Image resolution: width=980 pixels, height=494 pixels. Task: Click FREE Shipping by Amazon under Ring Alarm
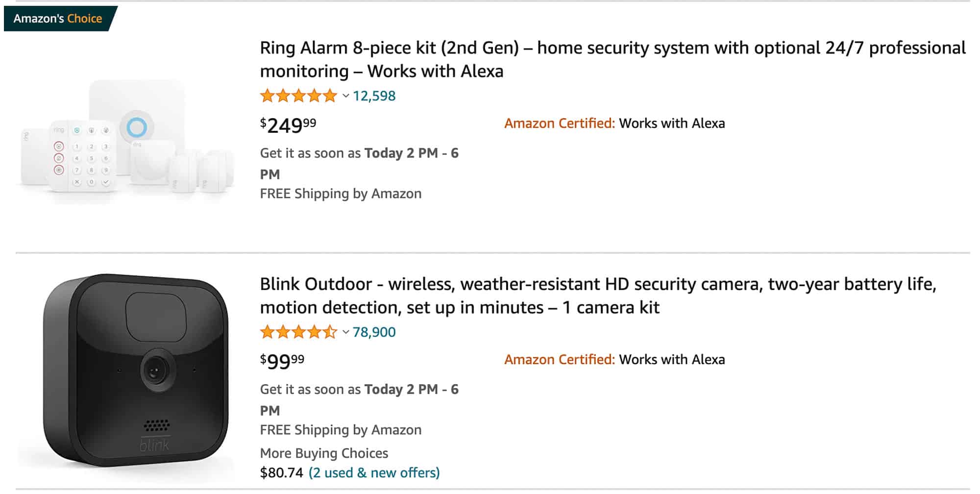point(341,193)
